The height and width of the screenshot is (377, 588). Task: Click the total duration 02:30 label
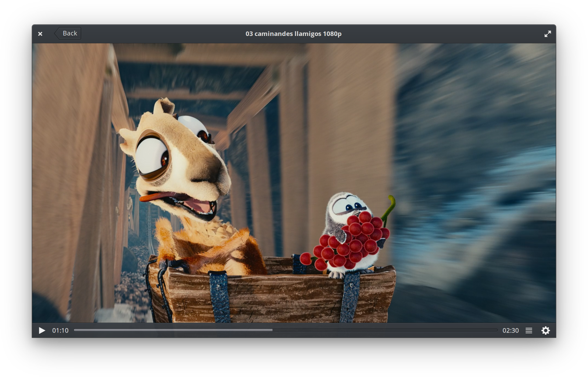pos(511,330)
